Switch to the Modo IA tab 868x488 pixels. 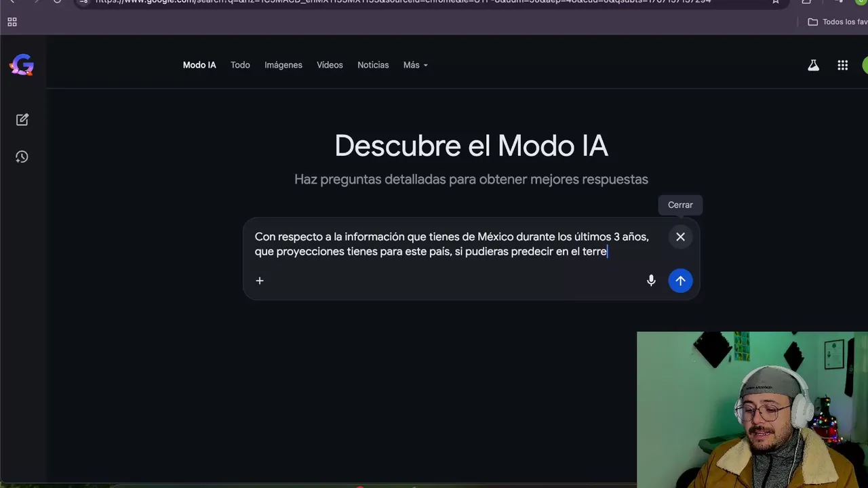click(199, 65)
